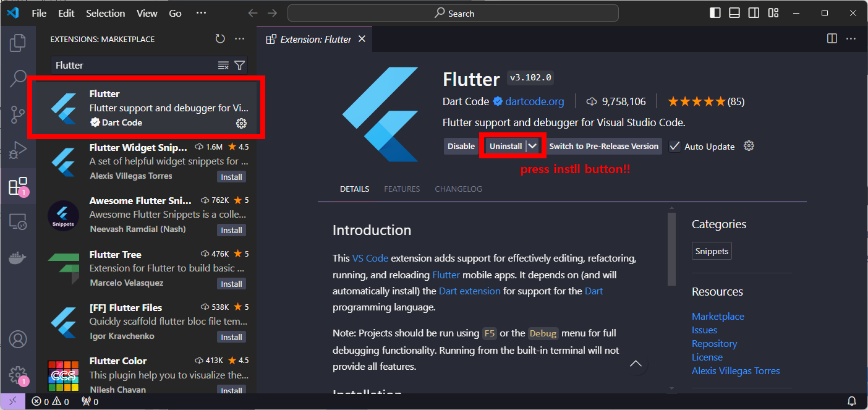Click the readme vertical scrollbar
The height and width of the screenshot is (410, 868).
click(671, 249)
